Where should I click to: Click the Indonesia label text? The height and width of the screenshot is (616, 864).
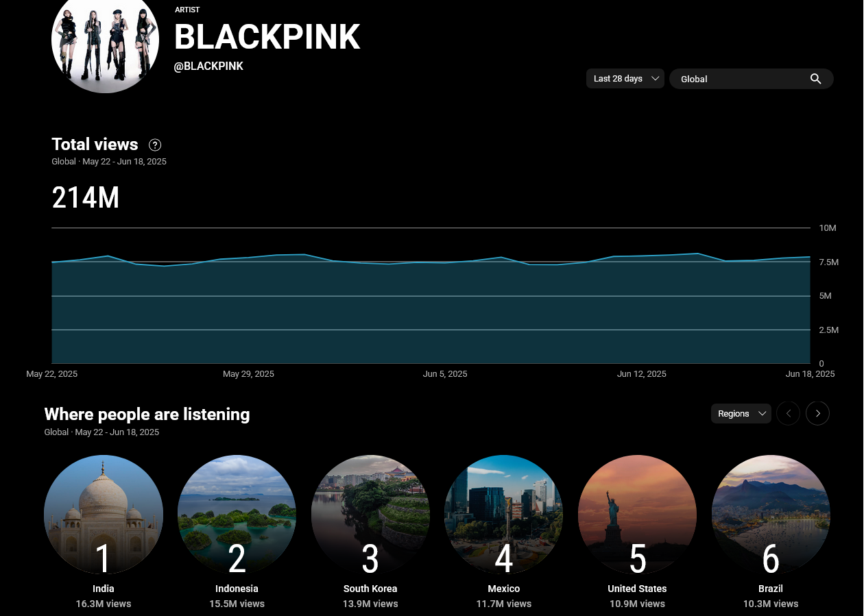pos(237,589)
